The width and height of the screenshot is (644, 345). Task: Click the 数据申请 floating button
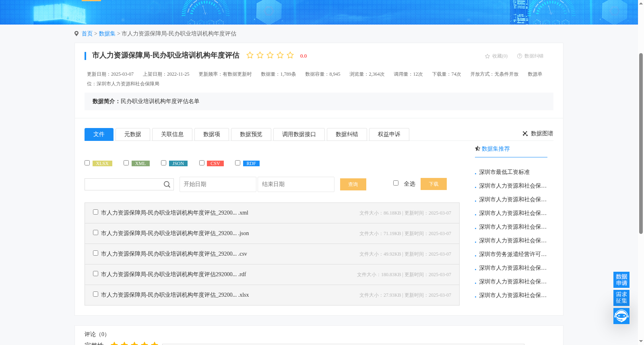pyautogui.click(x=621, y=280)
